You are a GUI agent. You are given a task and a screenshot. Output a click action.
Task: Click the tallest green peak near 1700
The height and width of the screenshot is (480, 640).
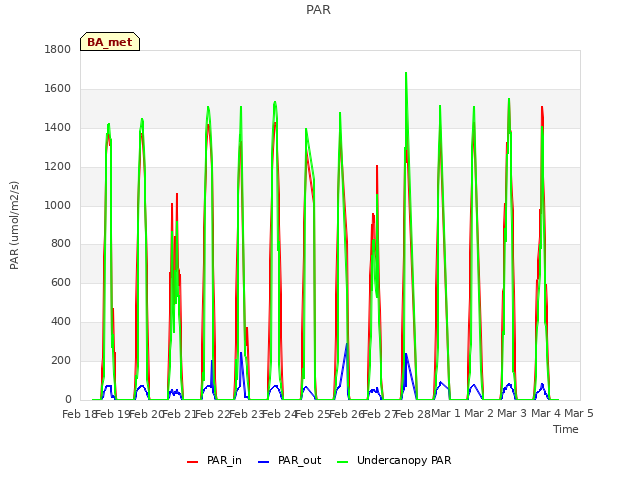coord(406,74)
